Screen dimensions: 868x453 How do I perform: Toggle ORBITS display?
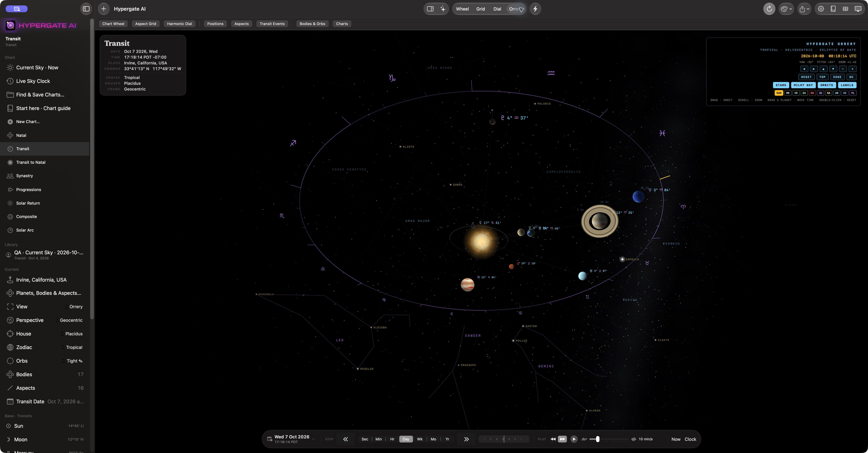(x=827, y=85)
